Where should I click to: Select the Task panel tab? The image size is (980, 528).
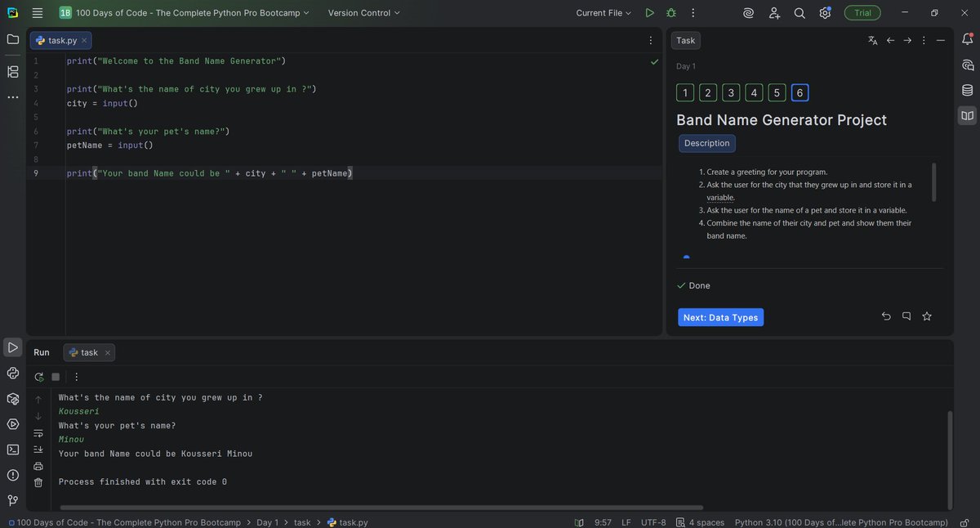click(x=686, y=40)
